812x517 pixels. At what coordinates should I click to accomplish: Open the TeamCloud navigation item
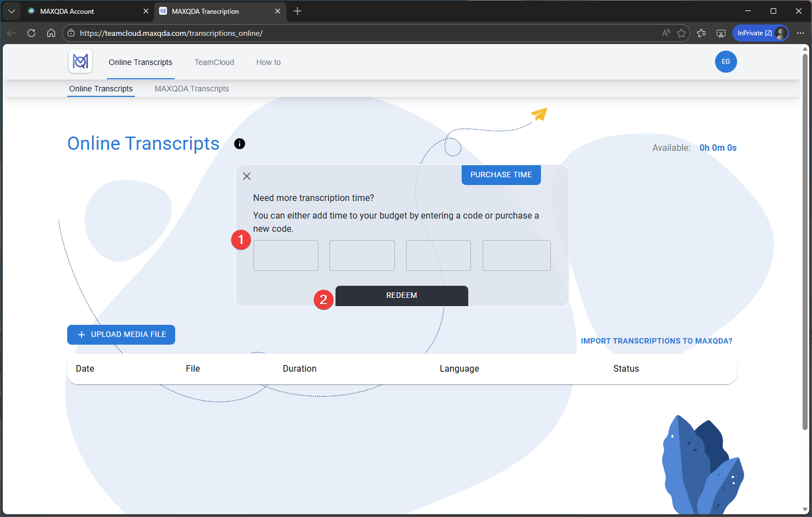[x=214, y=62]
